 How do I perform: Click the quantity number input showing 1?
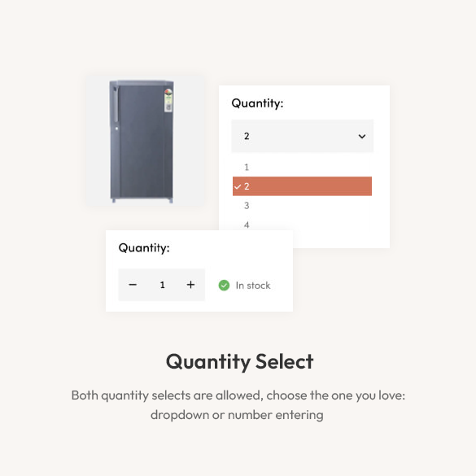(x=163, y=285)
